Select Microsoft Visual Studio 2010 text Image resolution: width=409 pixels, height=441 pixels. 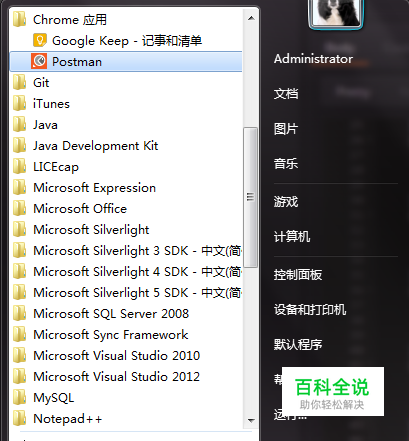click(116, 356)
